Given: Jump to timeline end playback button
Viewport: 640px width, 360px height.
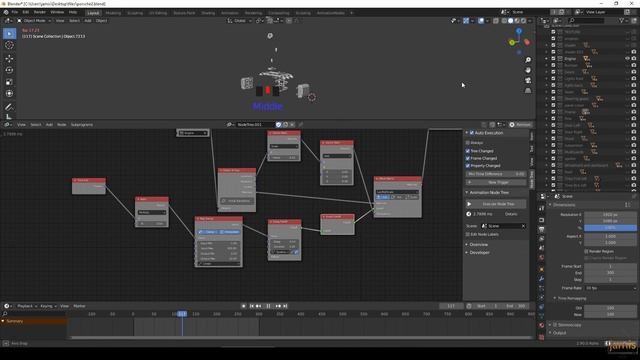Looking at the screenshot, I should click(285, 306).
